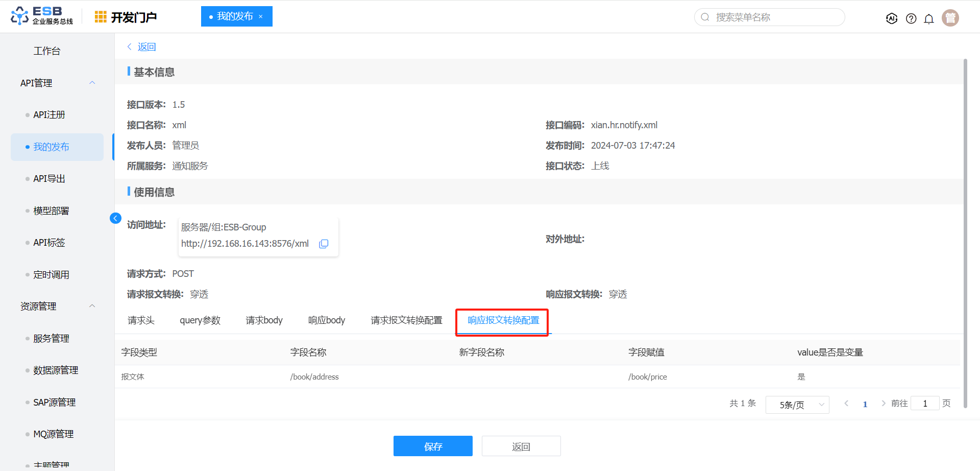Open API注册 in the sidebar
This screenshot has width=980, height=471.
[x=49, y=115]
